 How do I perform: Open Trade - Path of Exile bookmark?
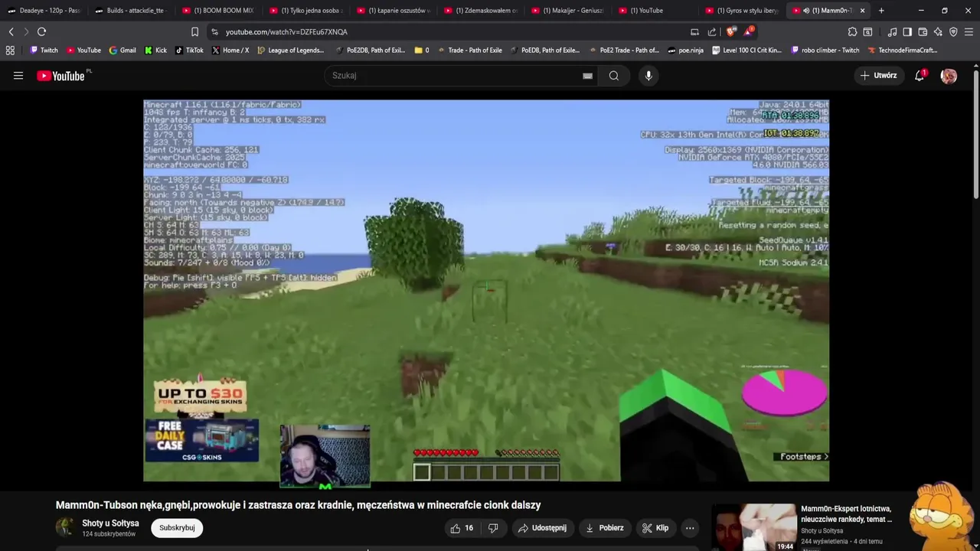click(469, 50)
